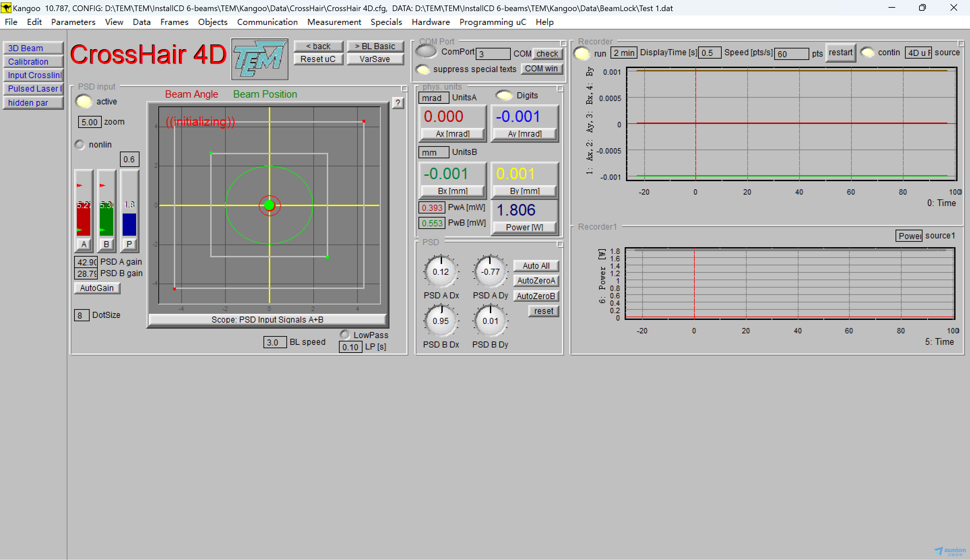Screen dimensions: 970x560
Task: Click the Calibration sidebar button
Action: coord(33,62)
